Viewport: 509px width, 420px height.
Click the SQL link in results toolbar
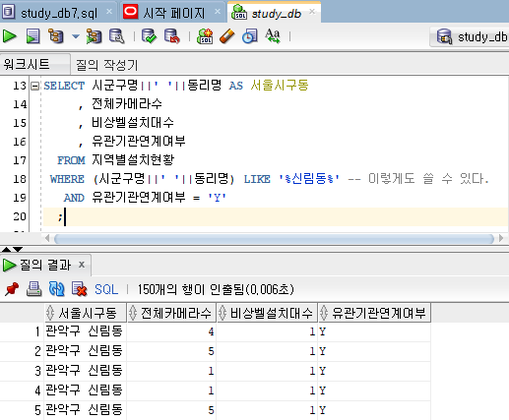106,289
